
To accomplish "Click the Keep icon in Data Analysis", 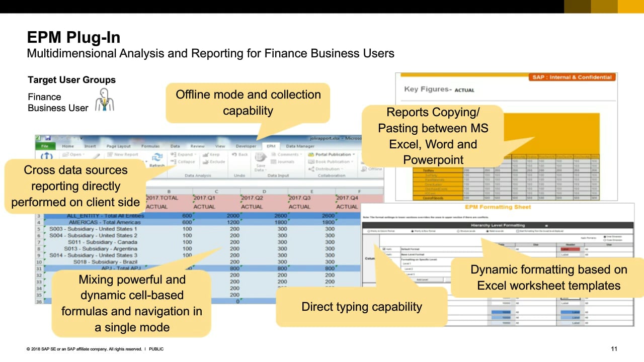I will 206,155.
